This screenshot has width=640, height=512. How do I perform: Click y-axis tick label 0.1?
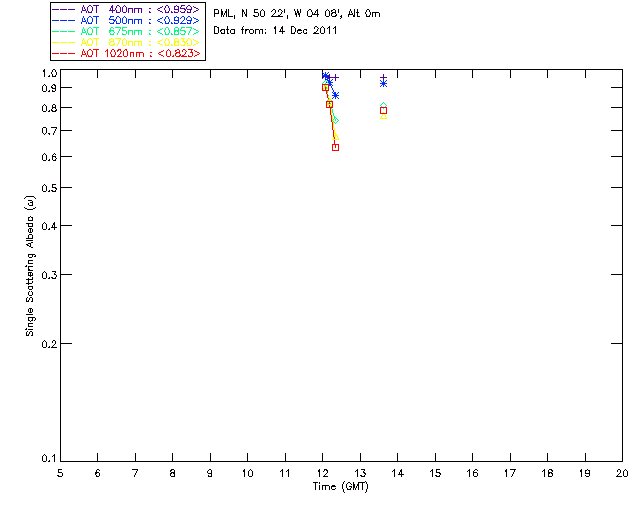(49, 459)
